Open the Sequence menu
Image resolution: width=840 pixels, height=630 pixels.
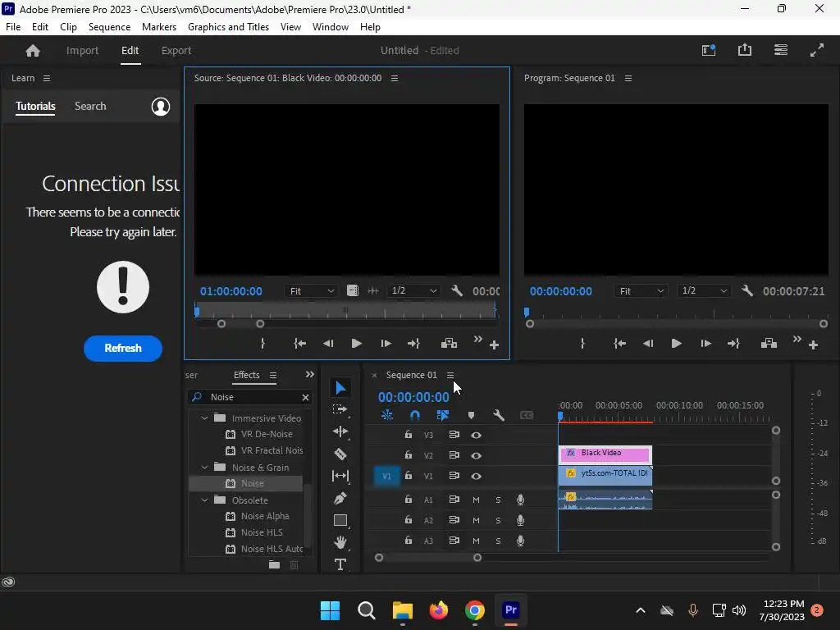(x=109, y=27)
